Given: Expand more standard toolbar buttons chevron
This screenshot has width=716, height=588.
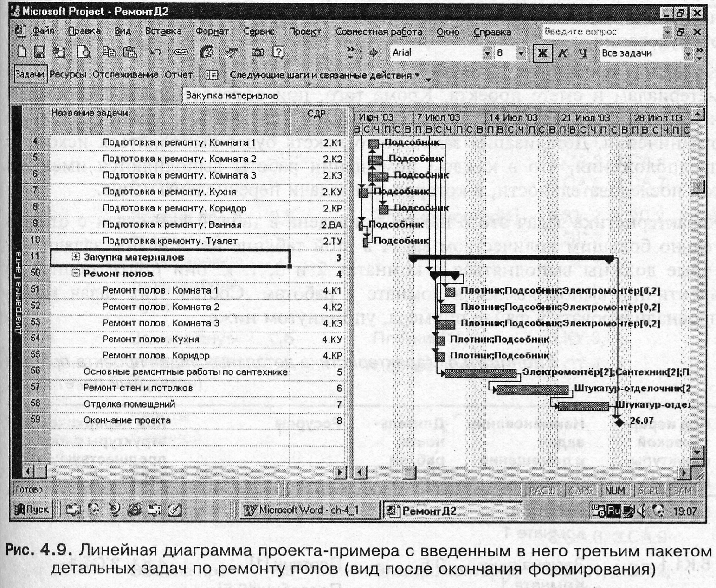Looking at the screenshot, I should point(350,52).
